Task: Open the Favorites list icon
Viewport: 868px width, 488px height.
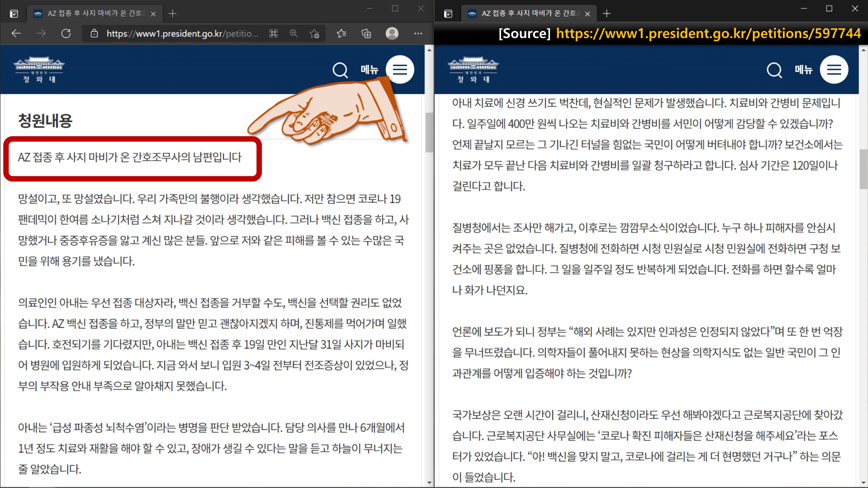Action: point(341,34)
